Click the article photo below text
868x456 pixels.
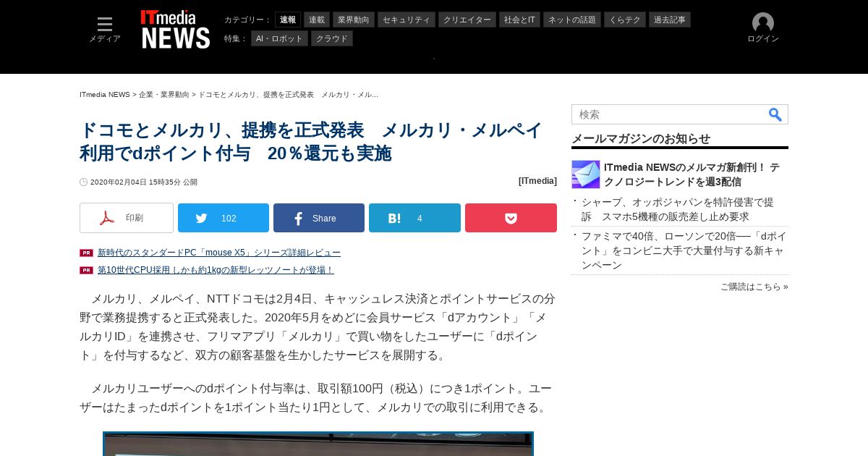click(318, 444)
